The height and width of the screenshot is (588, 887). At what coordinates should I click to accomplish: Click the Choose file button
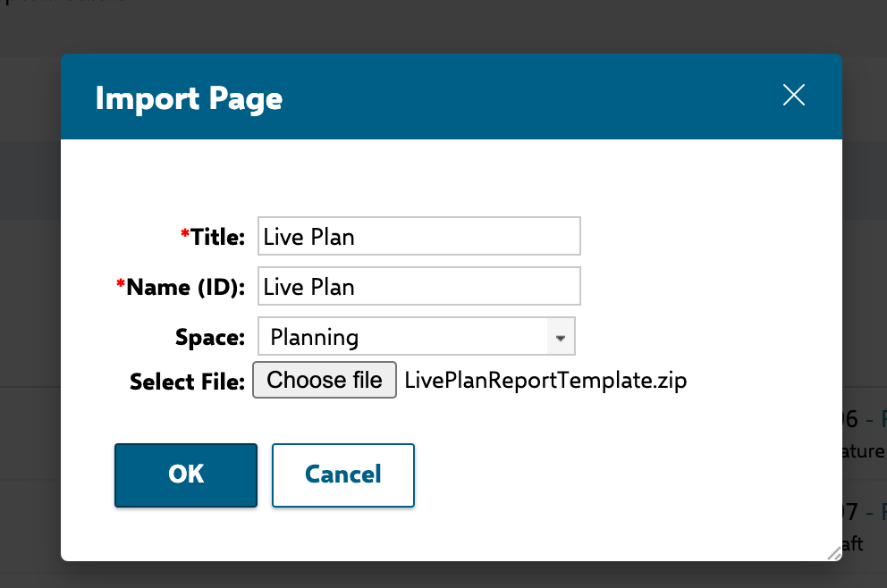click(x=325, y=380)
